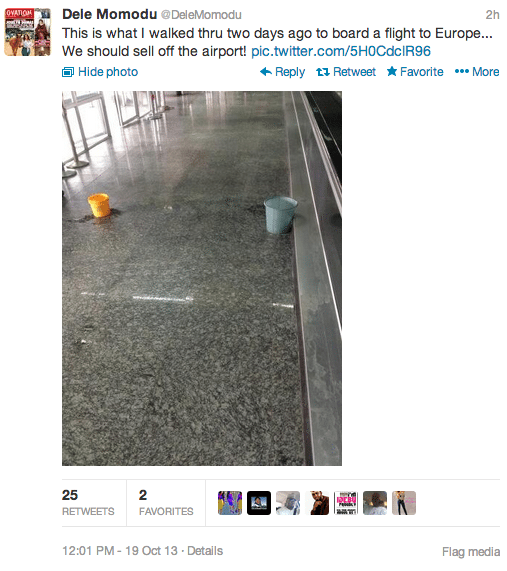Expand tweet Details link
This screenshot has height=571, width=507.
[205, 551]
